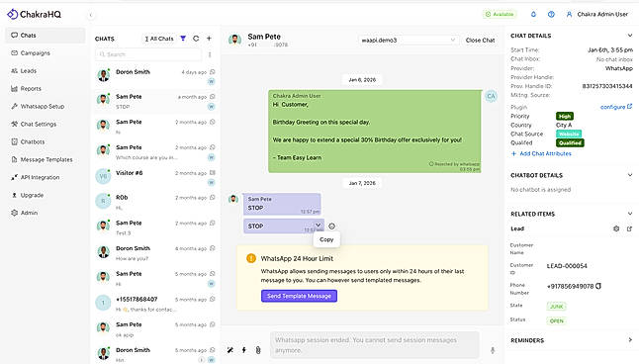This screenshot has height=364, width=639.
Task: Open the waapi.demo3 channel dropdown
Action: pyautogui.click(x=409, y=40)
